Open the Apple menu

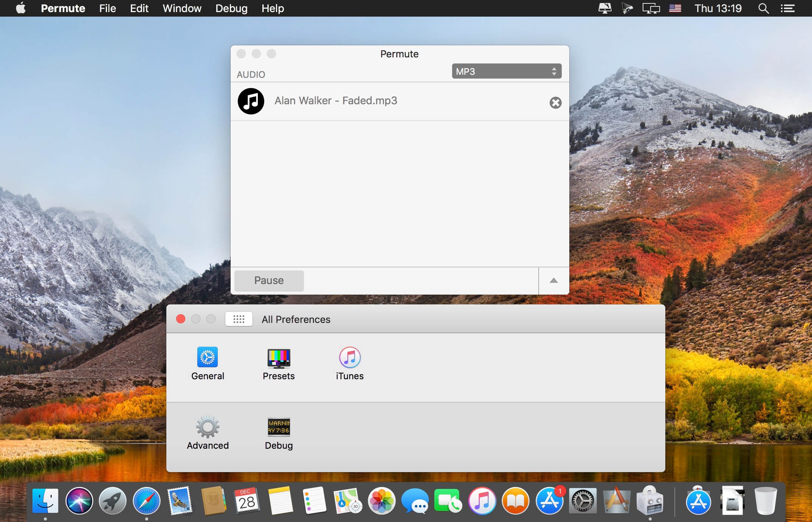(21, 8)
